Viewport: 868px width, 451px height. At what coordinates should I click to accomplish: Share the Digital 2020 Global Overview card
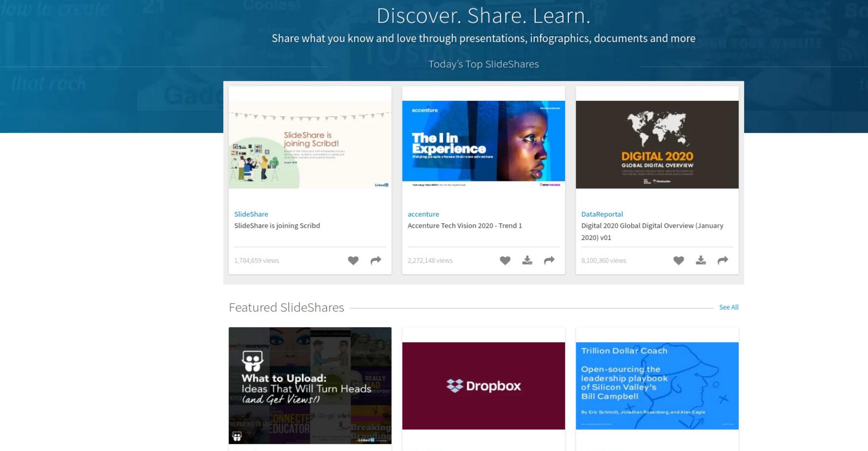tap(723, 260)
